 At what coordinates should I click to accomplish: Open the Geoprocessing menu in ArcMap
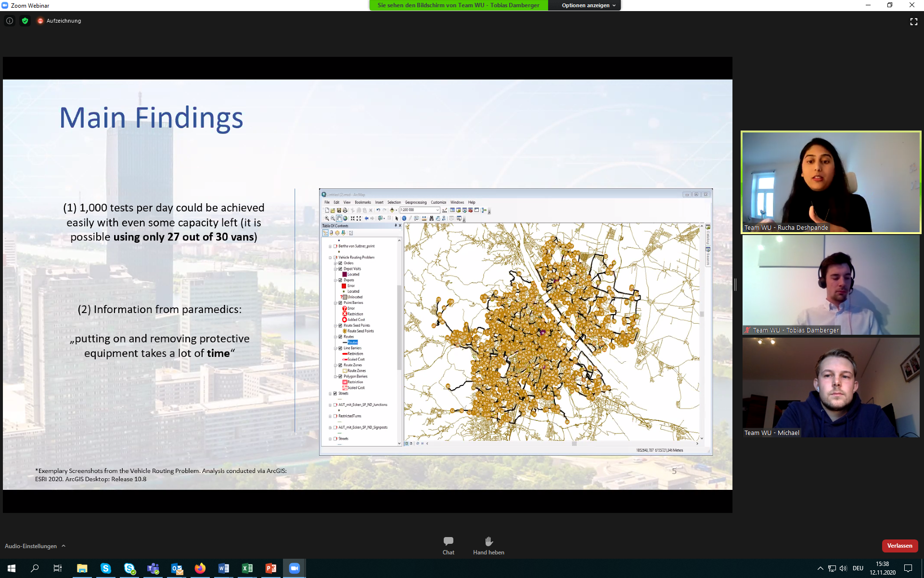[415, 202]
